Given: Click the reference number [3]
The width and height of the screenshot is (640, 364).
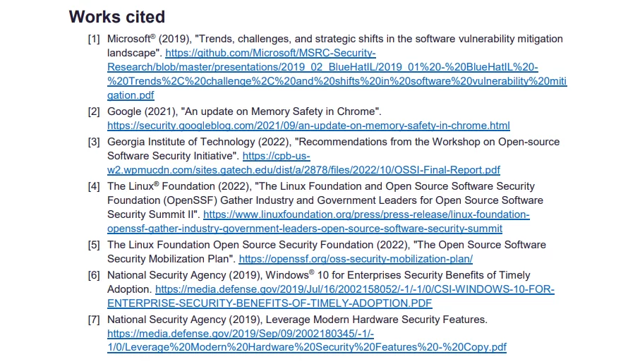Looking at the screenshot, I should point(94,142).
